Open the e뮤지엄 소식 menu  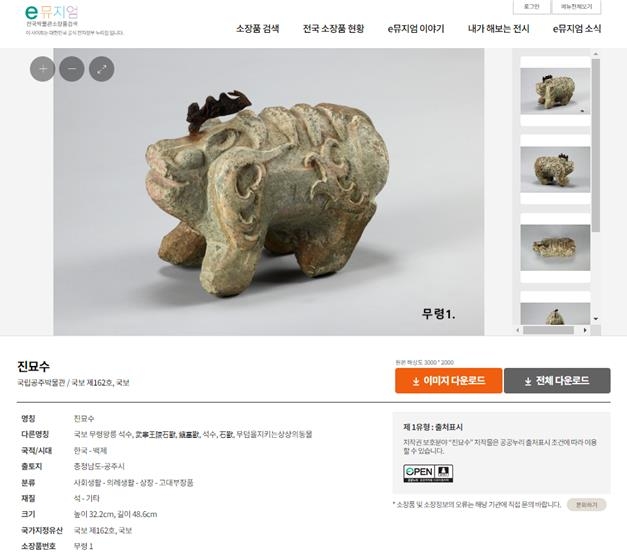click(x=577, y=29)
